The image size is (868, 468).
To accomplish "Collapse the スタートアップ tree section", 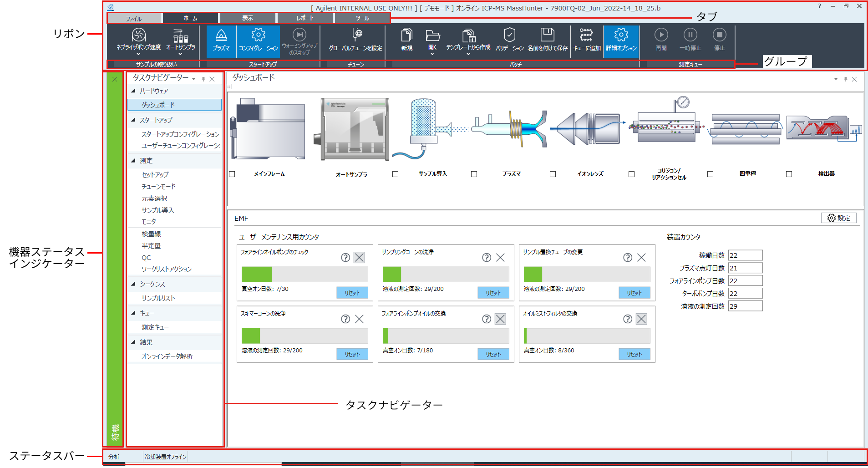I will [x=133, y=120].
